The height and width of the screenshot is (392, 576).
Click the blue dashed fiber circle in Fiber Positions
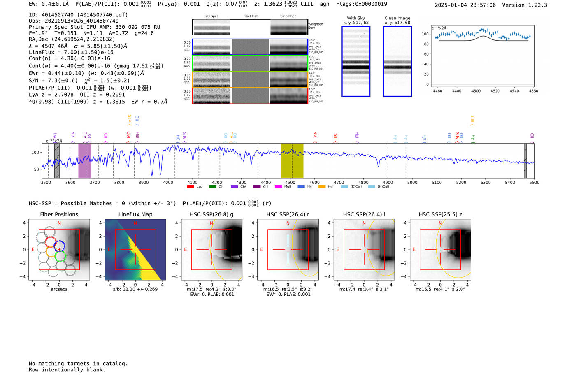point(59,246)
